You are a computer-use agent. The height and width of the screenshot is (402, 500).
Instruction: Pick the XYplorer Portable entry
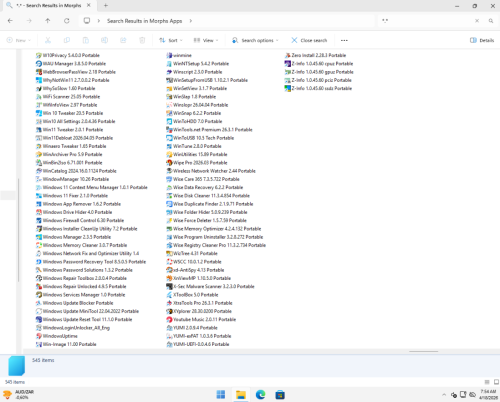(199, 311)
